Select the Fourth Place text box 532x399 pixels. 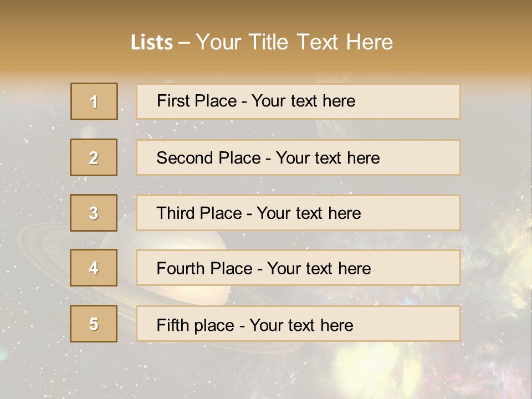point(298,268)
